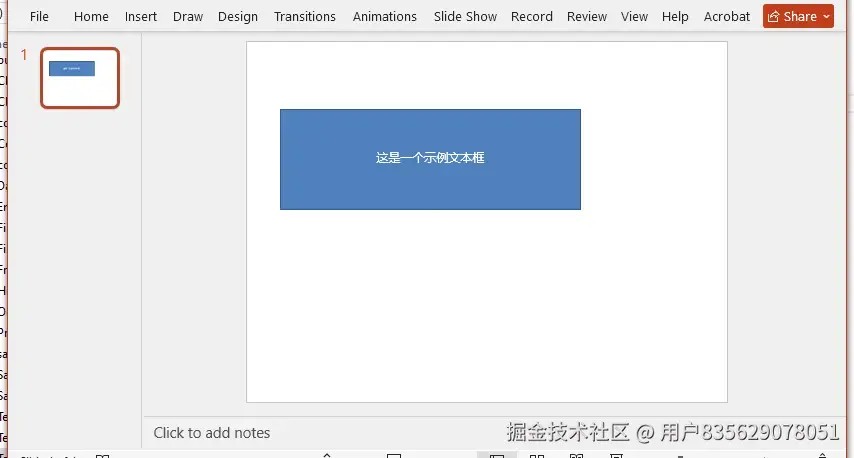Open the Slide Show tab
The image size is (854, 458).
click(465, 17)
